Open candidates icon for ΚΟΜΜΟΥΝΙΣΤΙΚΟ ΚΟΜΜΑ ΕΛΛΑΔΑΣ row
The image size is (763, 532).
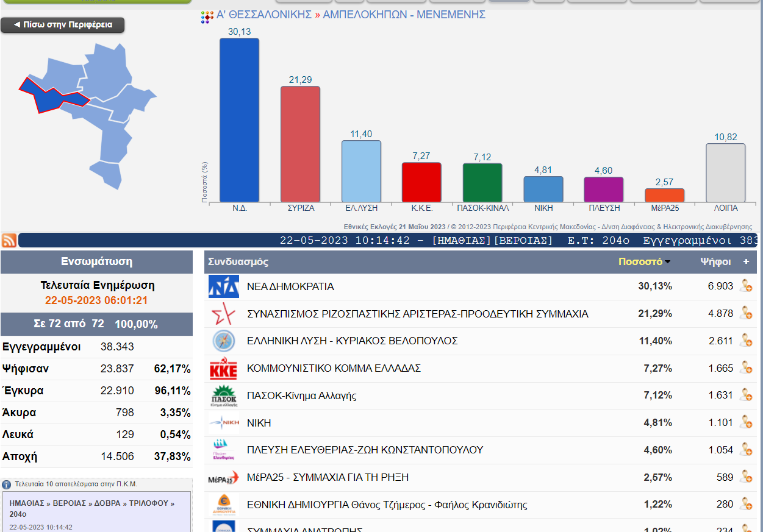click(x=745, y=367)
